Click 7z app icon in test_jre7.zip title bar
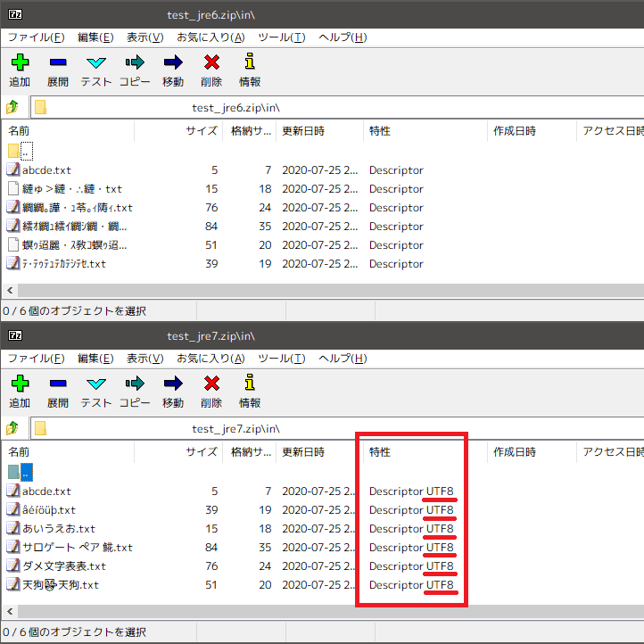The image size is (644, 644). [x=15, y=335]
